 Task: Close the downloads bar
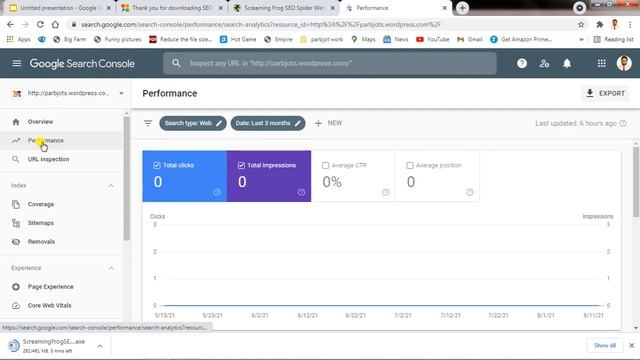pos(631,345)
